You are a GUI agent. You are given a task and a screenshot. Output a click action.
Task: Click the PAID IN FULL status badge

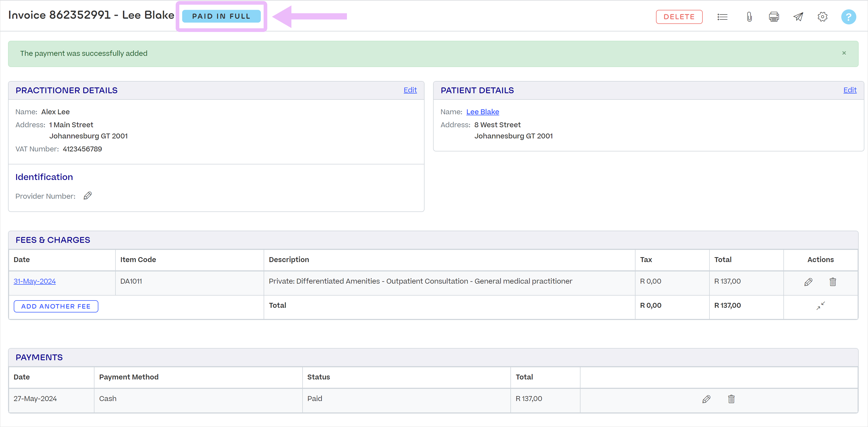[221, 16]
